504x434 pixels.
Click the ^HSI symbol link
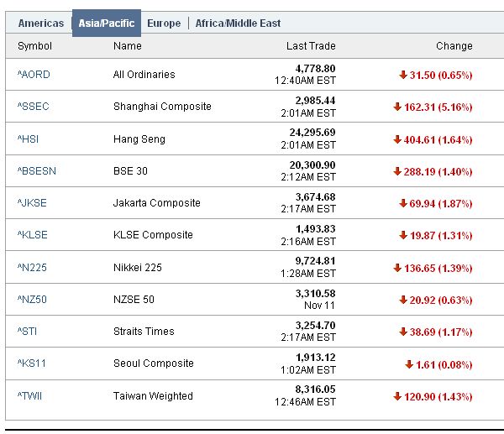tap(29, 139)
